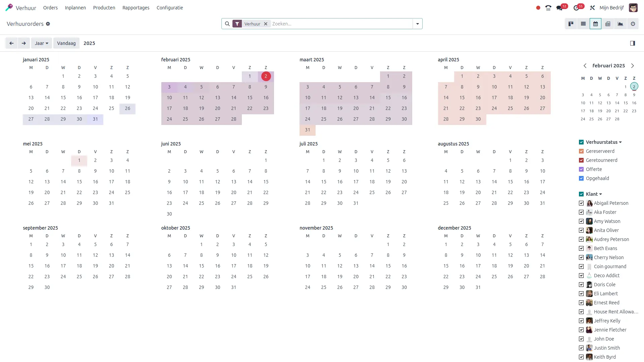Open the Rapportages menu
Screen dimensions: 644x362
tap(136, 7)
